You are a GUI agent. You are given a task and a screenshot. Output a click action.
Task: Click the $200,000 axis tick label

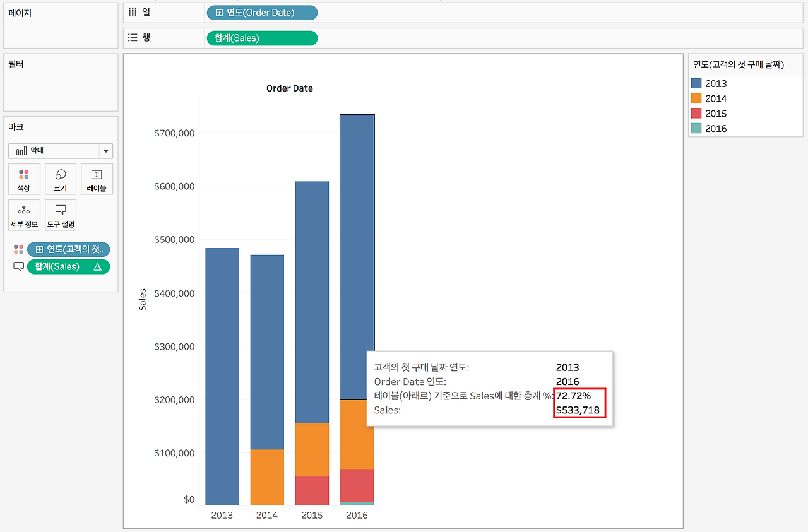[174, 399]
